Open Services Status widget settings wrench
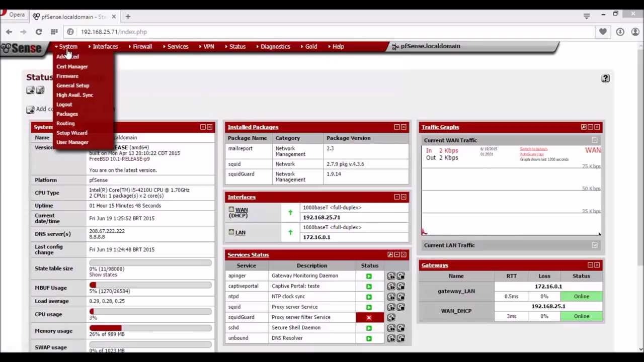The image size is (644, 362). click(390, 255)
